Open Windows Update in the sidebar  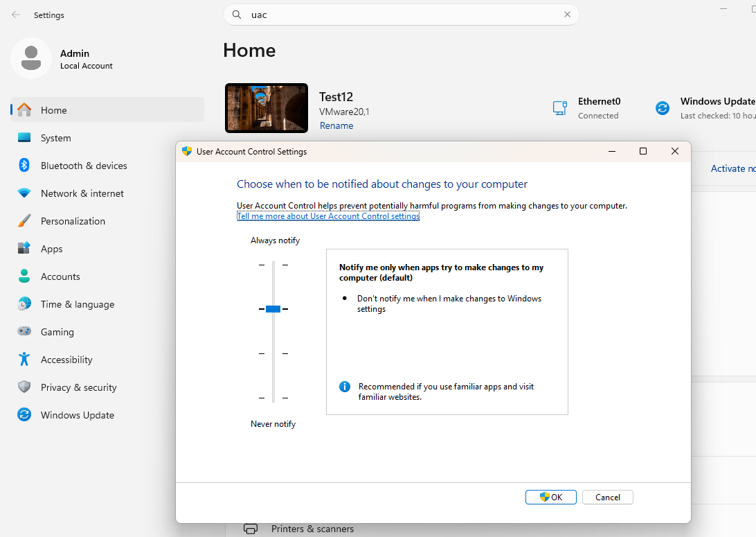107,416
